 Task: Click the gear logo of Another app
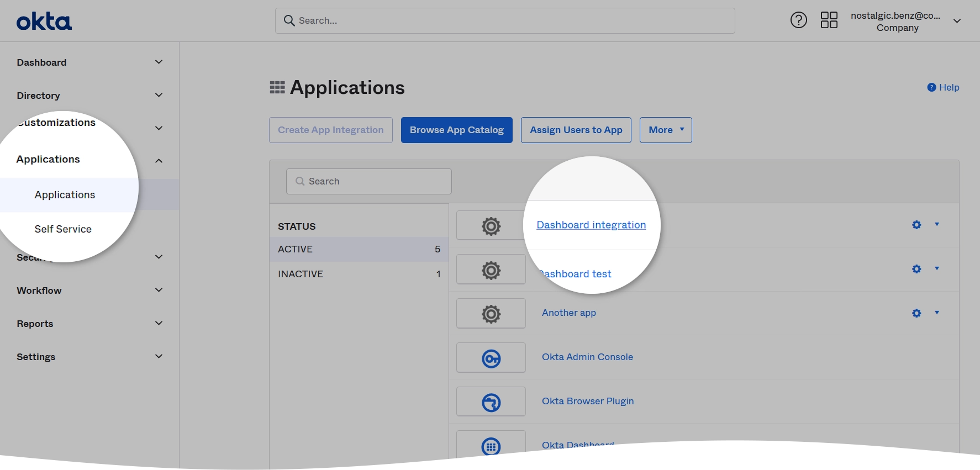point(491,314)
